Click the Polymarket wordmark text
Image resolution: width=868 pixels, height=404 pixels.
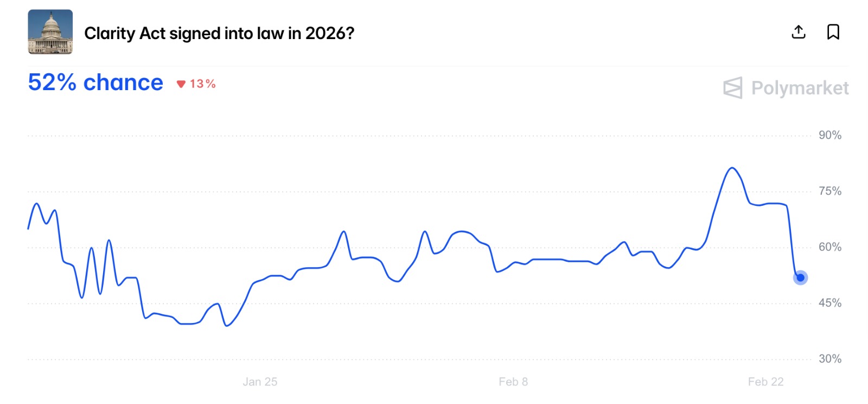[800, 87]
